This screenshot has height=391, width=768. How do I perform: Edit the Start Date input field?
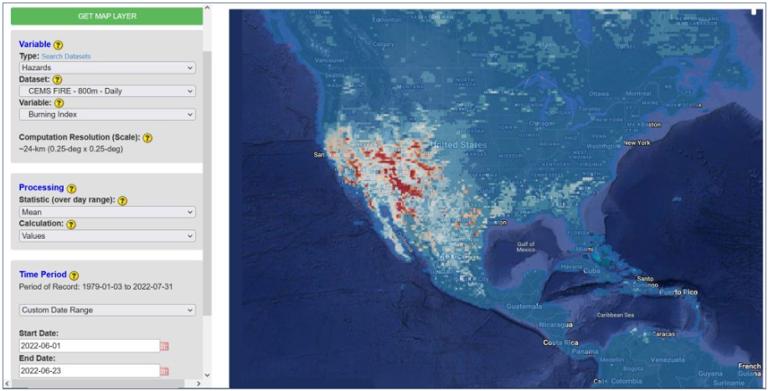coord(90,346)
